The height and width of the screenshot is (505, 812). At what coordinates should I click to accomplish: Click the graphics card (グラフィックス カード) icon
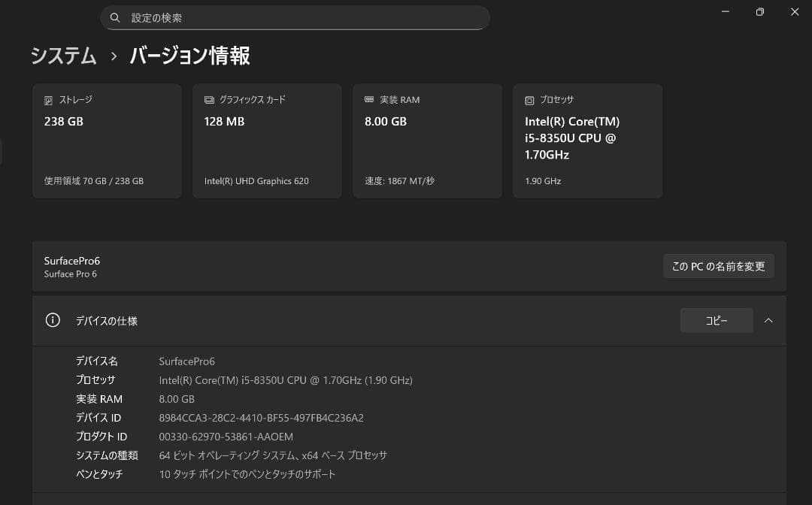click(208, 98)
